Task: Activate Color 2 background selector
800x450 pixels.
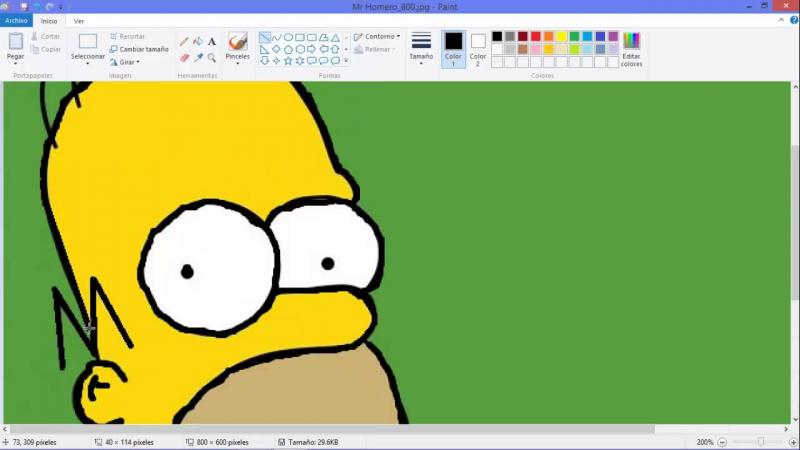Action: click(x=478, y=49)
